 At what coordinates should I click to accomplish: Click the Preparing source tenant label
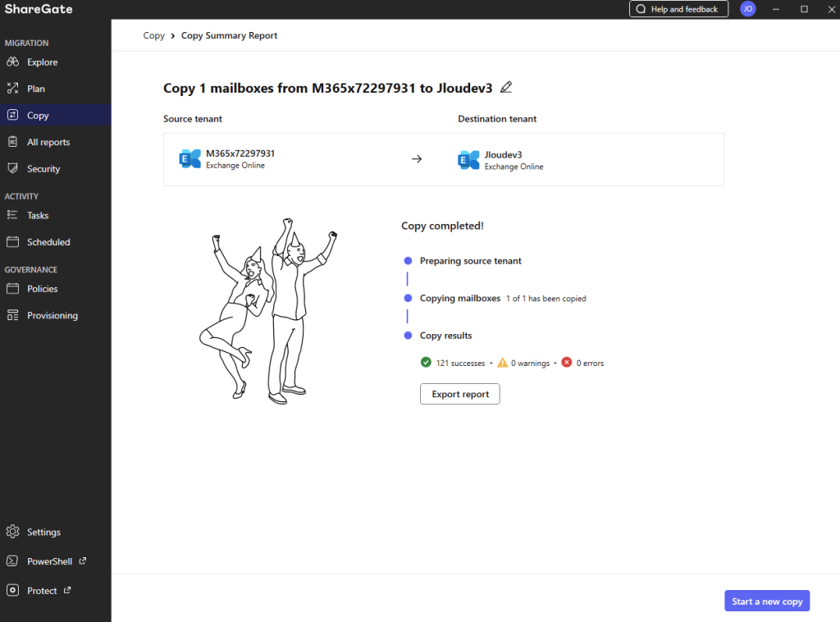pyautogui.click(x=470, y=261)
